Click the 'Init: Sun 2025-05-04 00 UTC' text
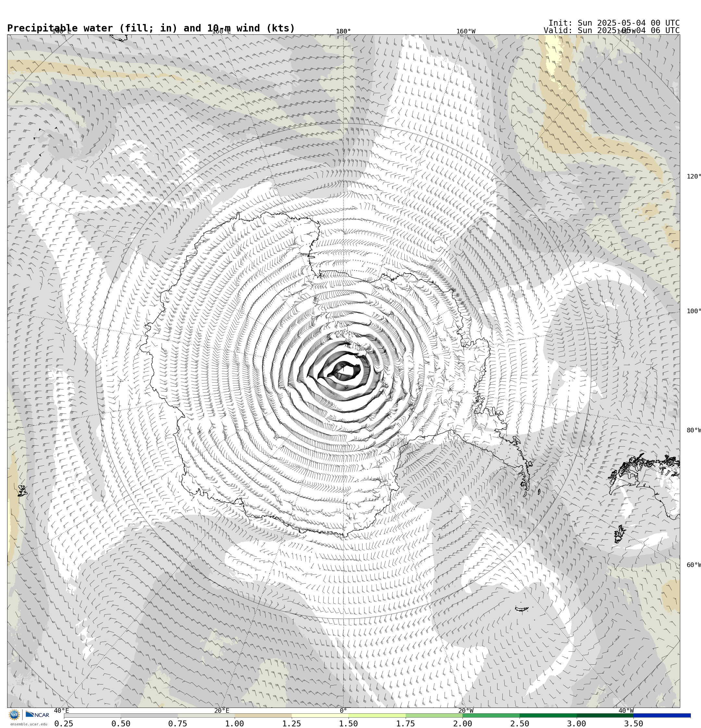 614,23
